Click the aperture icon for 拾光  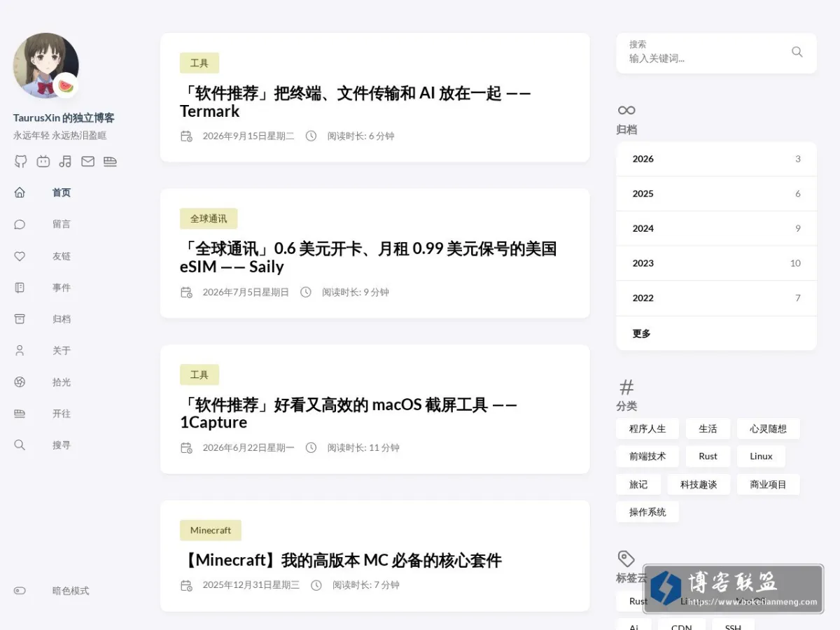20,382
